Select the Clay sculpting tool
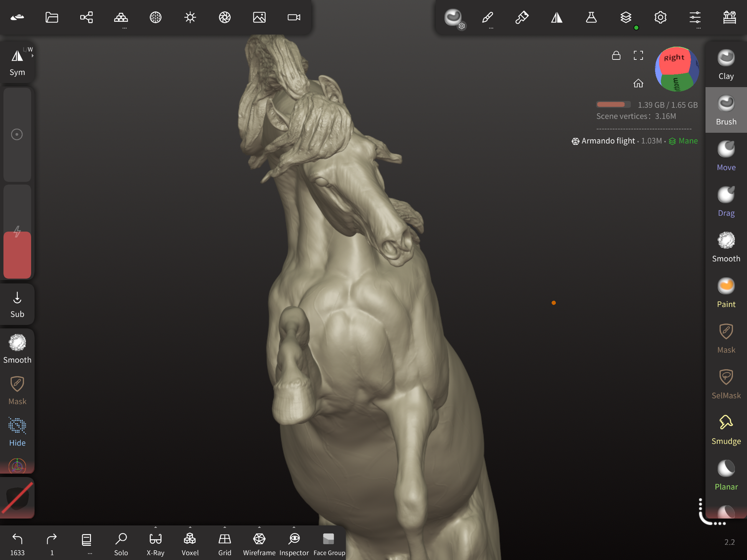The image size is (747, 560). [726, 64]
